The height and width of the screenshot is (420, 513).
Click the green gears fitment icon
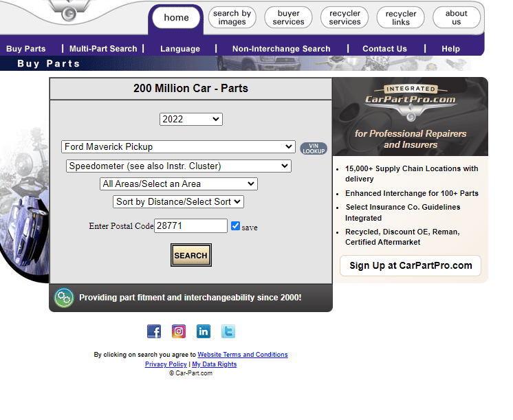[x=64, y=298]
